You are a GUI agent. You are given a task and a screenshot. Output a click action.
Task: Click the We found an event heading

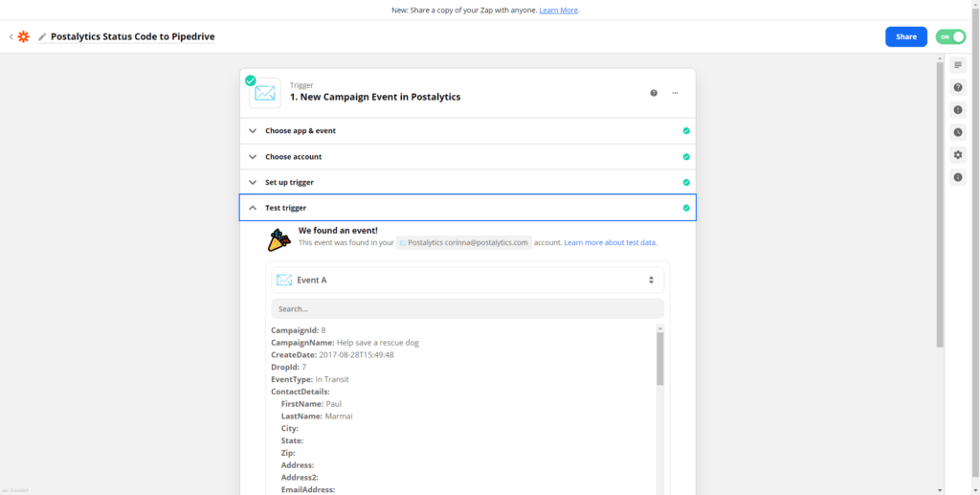click(338, 231)
